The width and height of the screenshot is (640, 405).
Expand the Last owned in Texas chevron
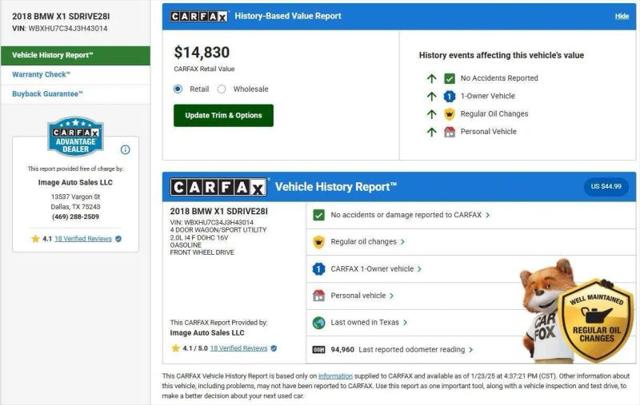405,323
